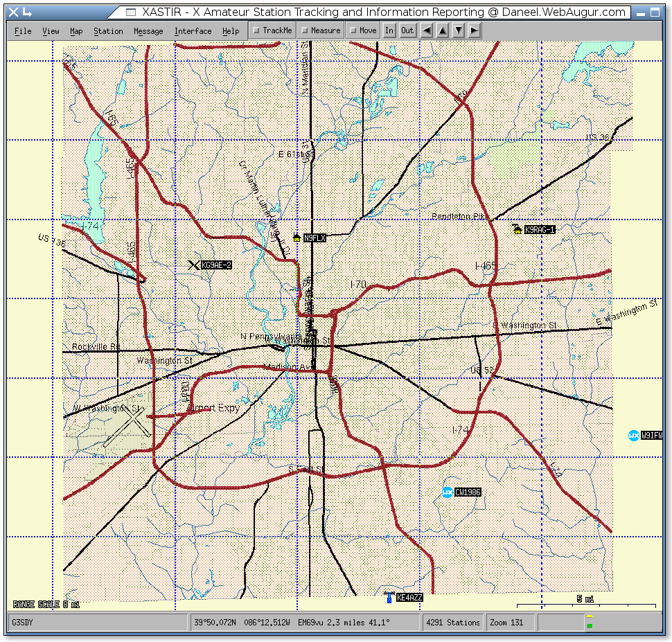Zoom out with the Out button
The image size is (672, 642).
[x=407, y=30]
